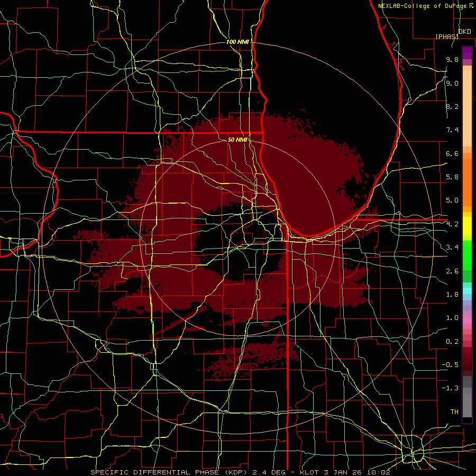Click the 9.0 scale value
The image size is (476, 476).
coord(452,83)
